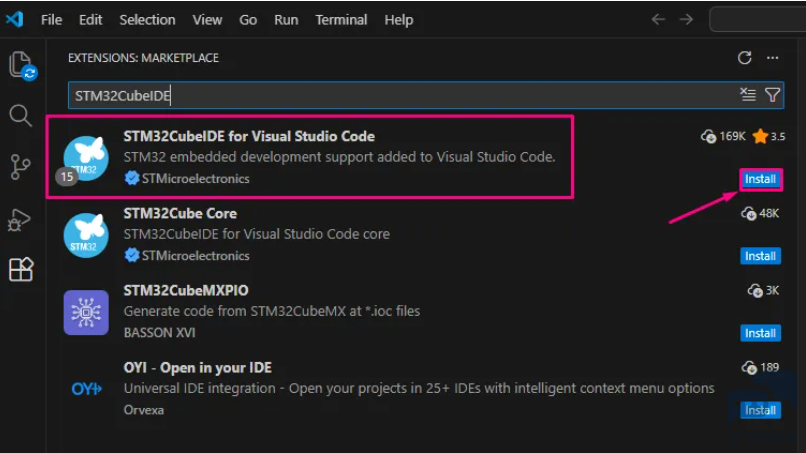The height and width of the screenshot is (453, 806).
Task: Open the STM32CubeMXPIO extension entry
Action: [x=186, y=291]
